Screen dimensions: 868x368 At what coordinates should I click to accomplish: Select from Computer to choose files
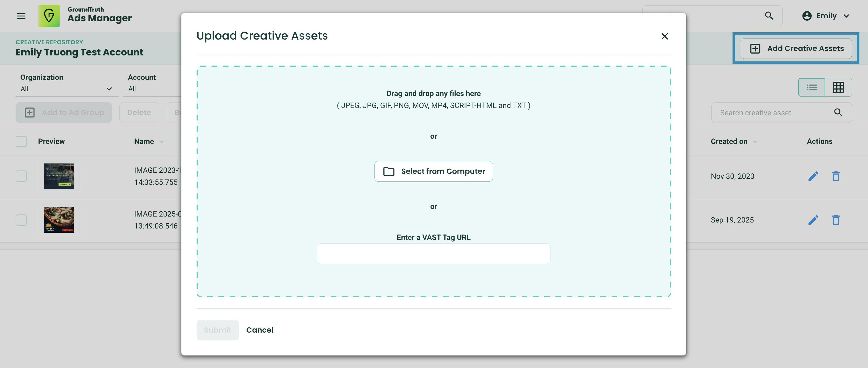click(x=433, y=171)
